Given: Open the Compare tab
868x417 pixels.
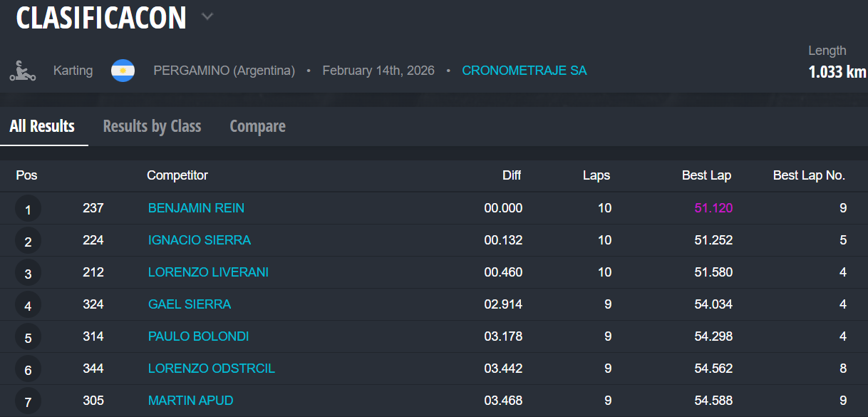Looking at the screenshot, I should 257,126.
